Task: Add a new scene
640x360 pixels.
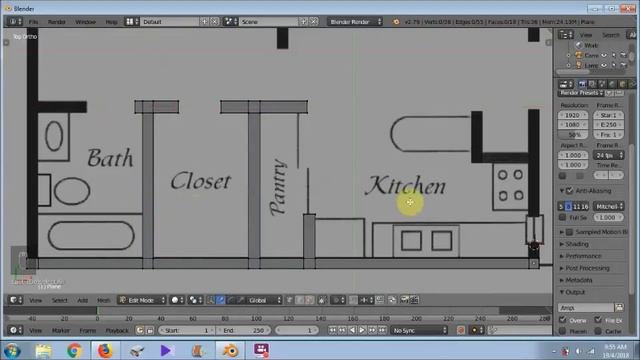Action: pos(304,22)
